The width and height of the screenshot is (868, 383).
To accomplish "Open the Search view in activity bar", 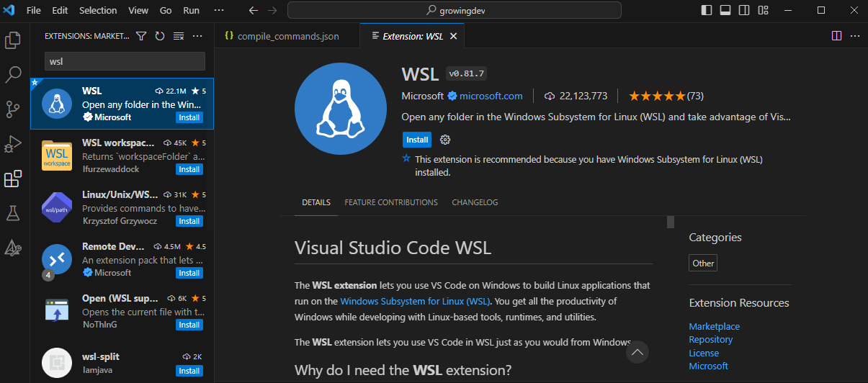I will click(13, 74).
